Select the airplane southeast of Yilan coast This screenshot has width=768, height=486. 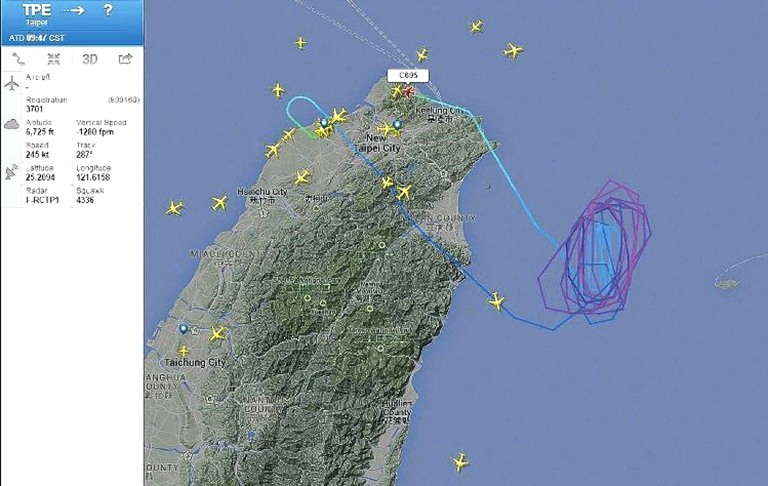coord(497,301)
